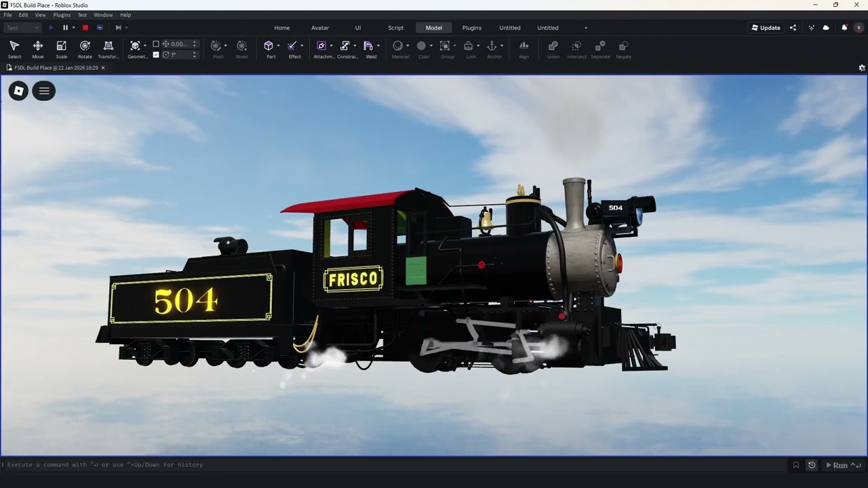
Task: Expand the pause options arrow
Action: [73, 28]
